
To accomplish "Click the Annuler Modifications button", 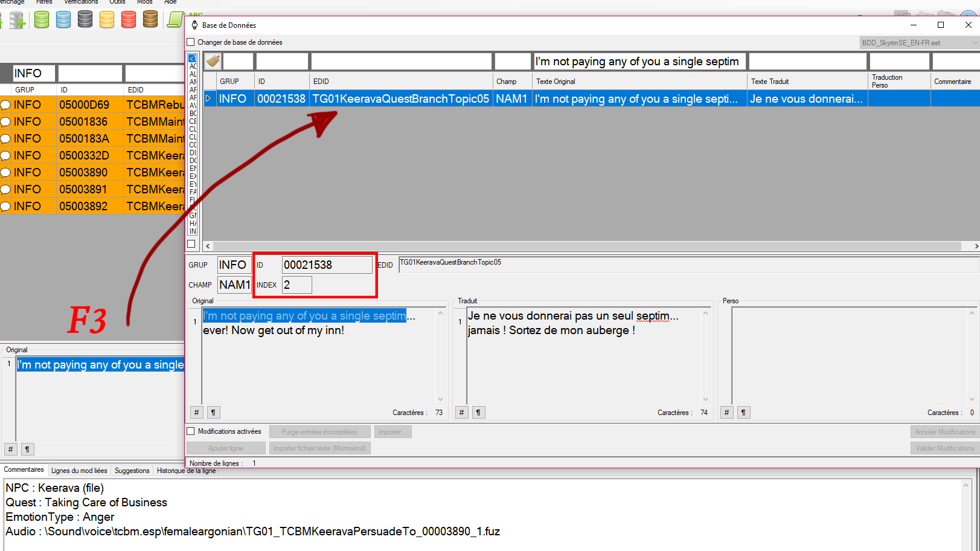I will point(944,432).
